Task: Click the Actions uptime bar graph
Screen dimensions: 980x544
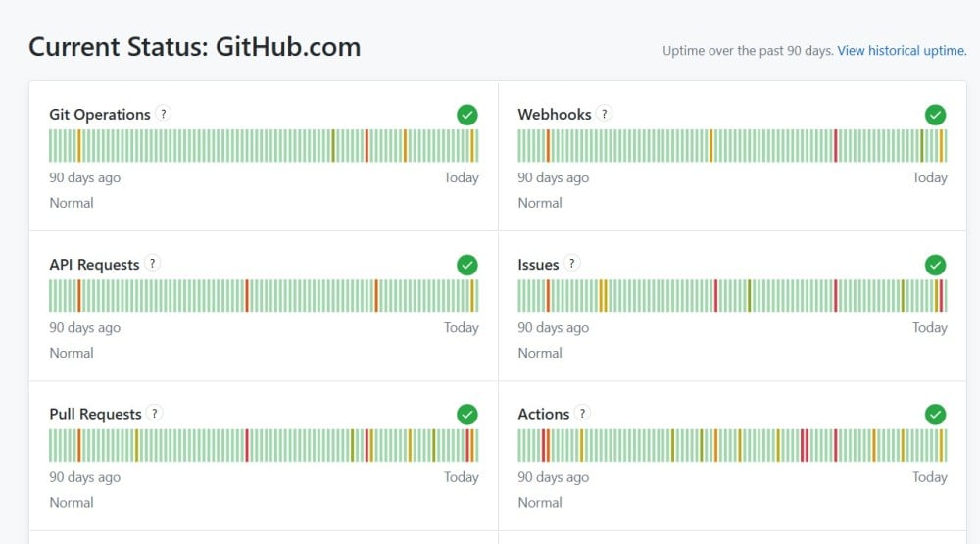Action: coord(732,446)
